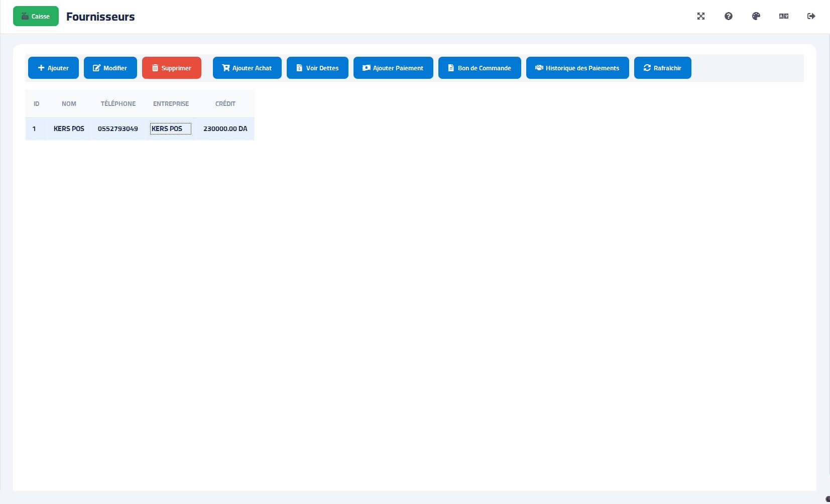Viewport: 830px width, 504px height.
Task: Open Ajouter Achat purchase form
Action: pos(247,68)
